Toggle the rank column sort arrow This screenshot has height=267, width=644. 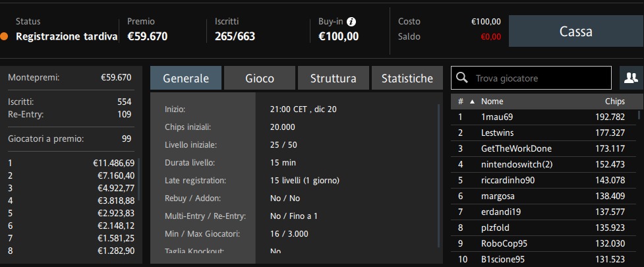click(472, 102)
